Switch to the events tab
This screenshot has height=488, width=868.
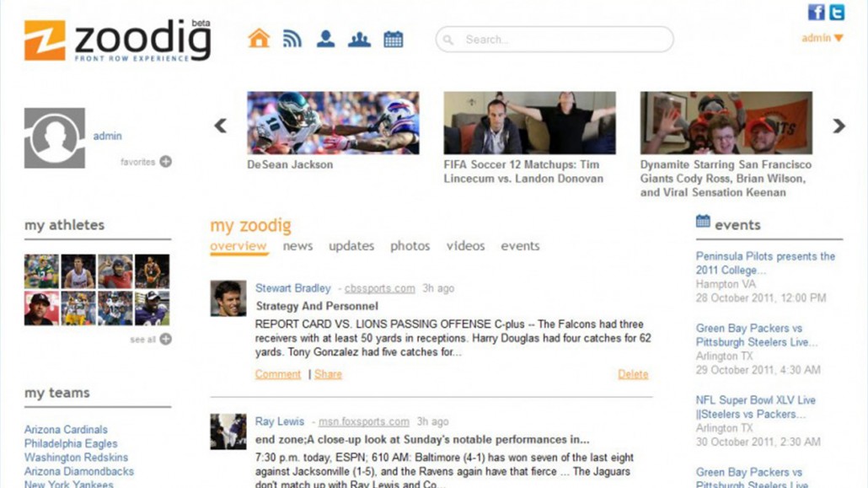pos(520,246)
